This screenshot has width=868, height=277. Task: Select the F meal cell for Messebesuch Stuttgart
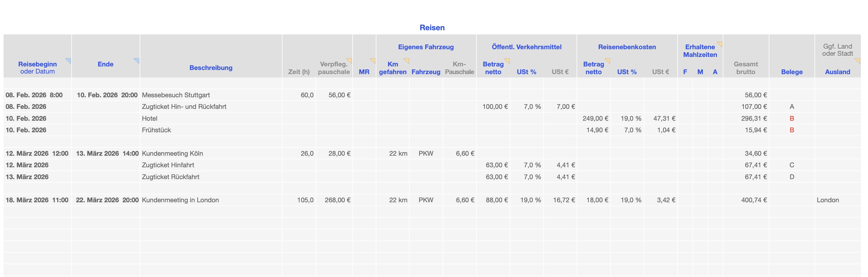pos(685,95)
